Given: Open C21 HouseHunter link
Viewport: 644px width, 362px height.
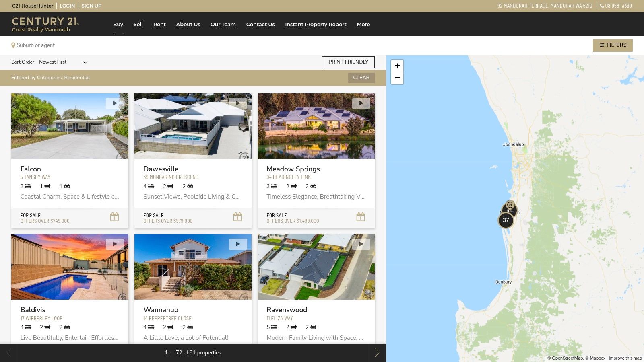Looking at the screenshot, I should [33, 6].
